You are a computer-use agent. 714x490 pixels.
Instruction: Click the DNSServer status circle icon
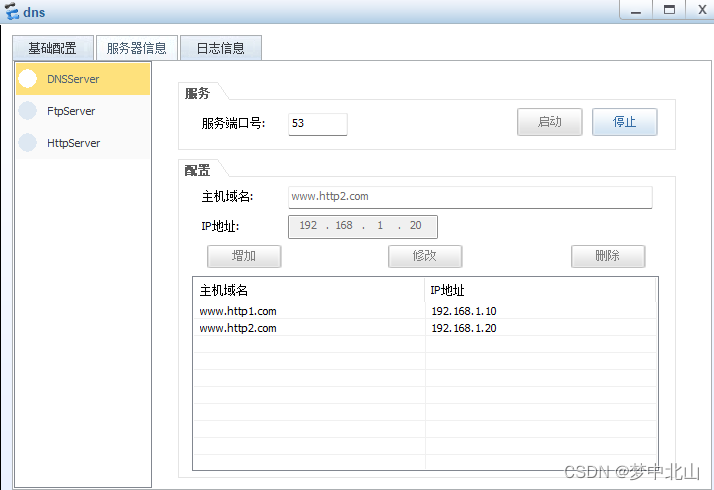click(x=27, y=78)
